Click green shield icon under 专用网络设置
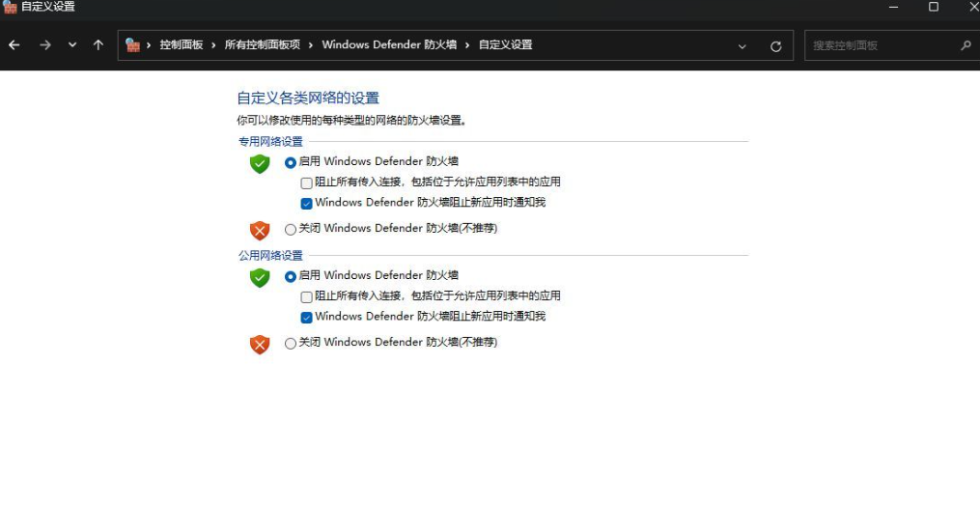Image resolution: width=980 pixels, height=505 pixels. point(260,164)
